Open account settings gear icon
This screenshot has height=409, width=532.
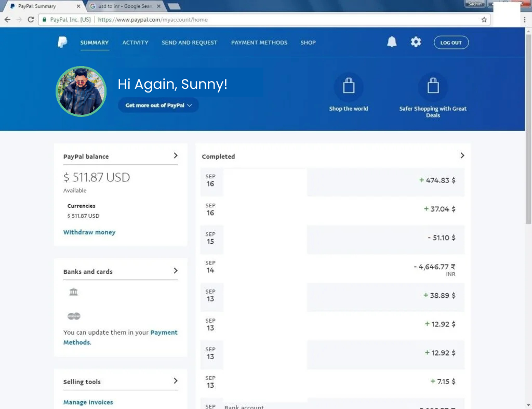(x=416, y=42)
